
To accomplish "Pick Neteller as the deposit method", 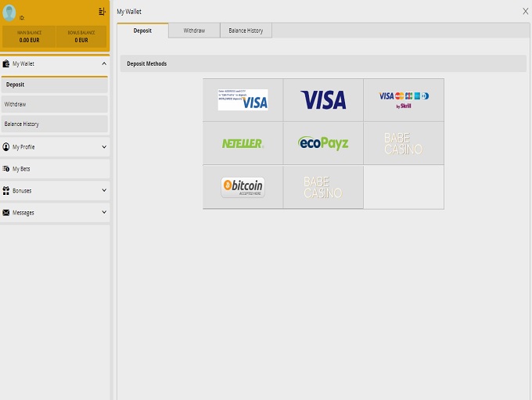I will (x=243, y=143).
